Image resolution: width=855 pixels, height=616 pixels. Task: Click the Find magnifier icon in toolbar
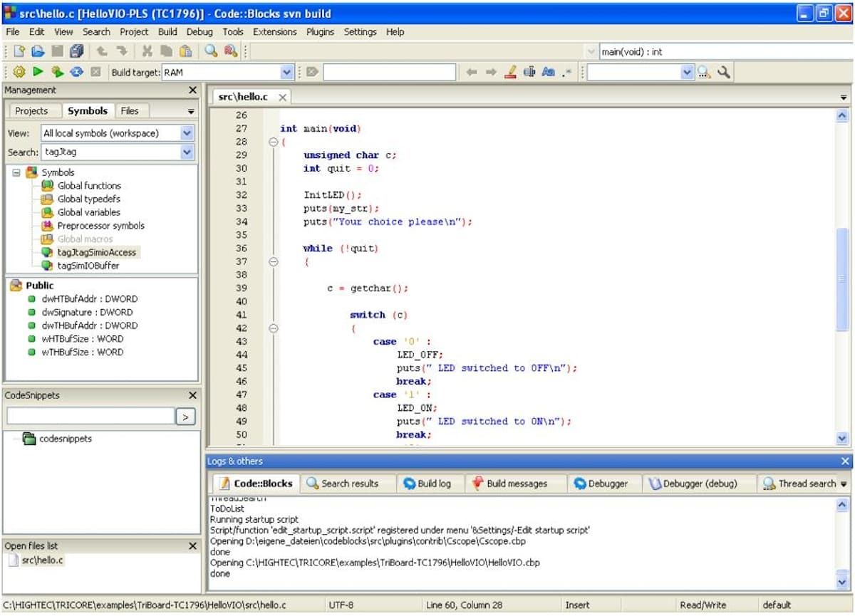pyautogui.click(x=211, y=51)
